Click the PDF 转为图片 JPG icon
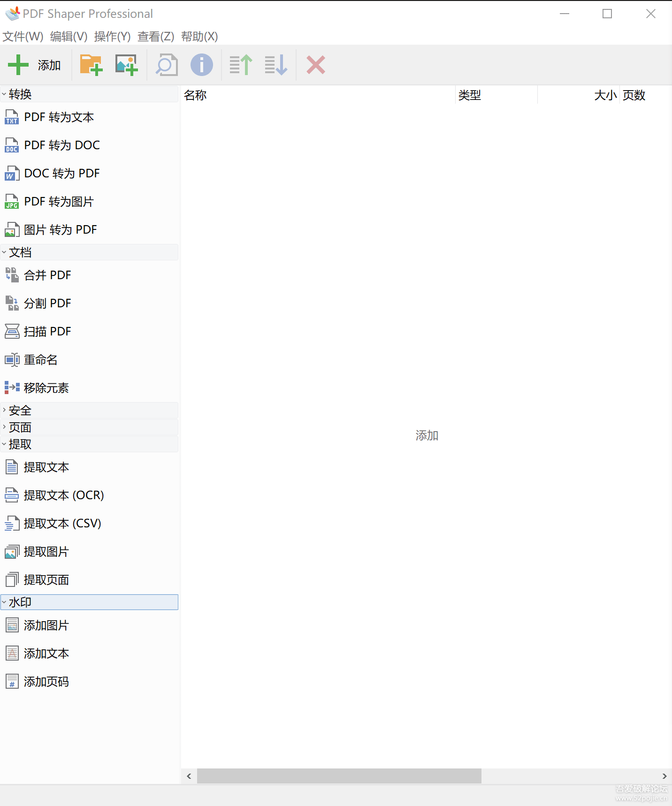 click(12, 201)
